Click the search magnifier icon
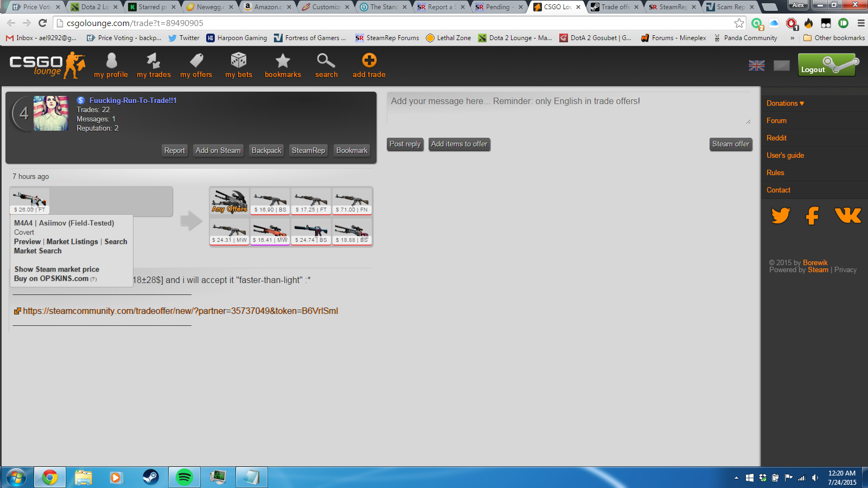This screenshot has width=868, height=488. [326, 61]
